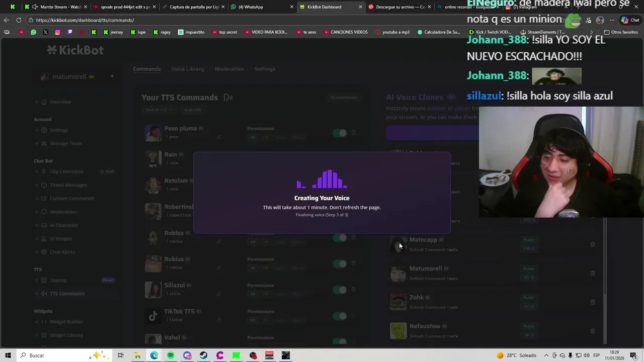Edit the Peso pluma command
The width and height of the screenshot is (644, 362).
click(x=219, y=137)
